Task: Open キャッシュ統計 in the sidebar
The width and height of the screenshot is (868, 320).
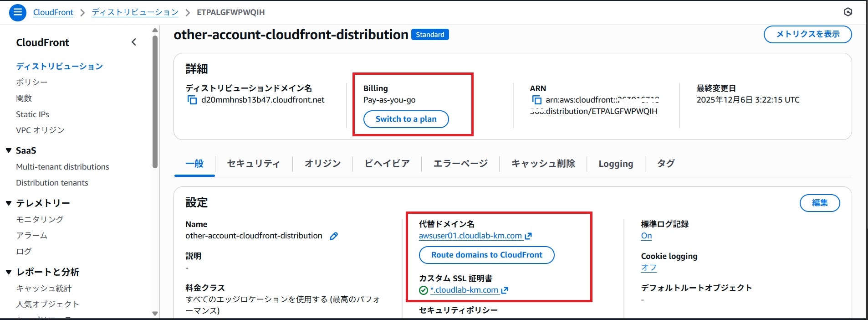Action: [x=44, y=289]
